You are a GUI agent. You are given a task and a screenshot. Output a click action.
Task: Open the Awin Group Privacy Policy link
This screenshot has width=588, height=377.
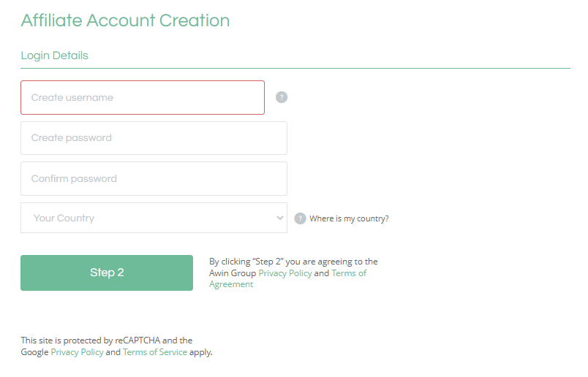click(x=285, y=273)
